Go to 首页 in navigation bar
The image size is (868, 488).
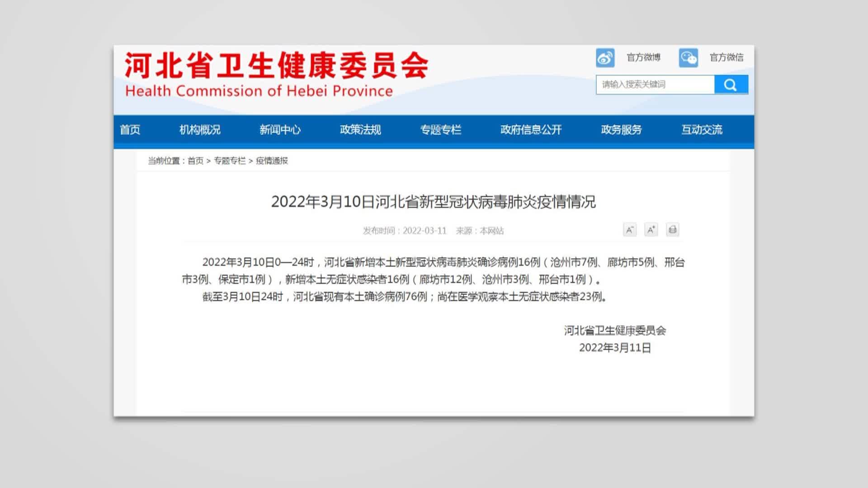[x=130, y=130]
